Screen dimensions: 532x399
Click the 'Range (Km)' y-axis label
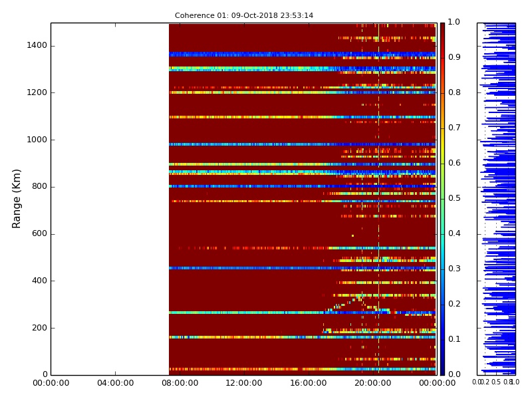pos(16,199)
